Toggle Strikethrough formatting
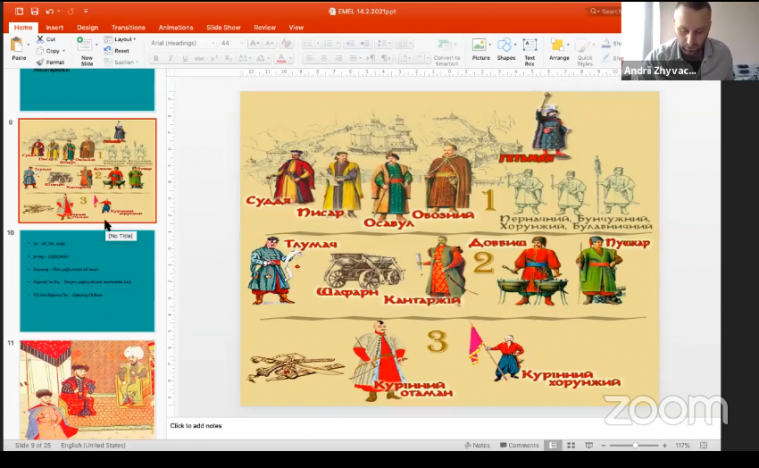Screen dimensions: 759x468 [199, 59]
